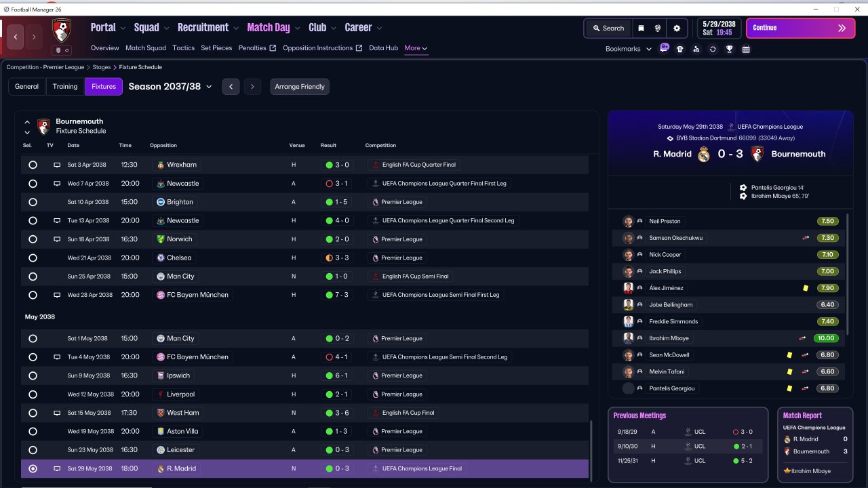Switch to the General tab
The height and width of the screenshot is (488, 868).
[27, 87]
